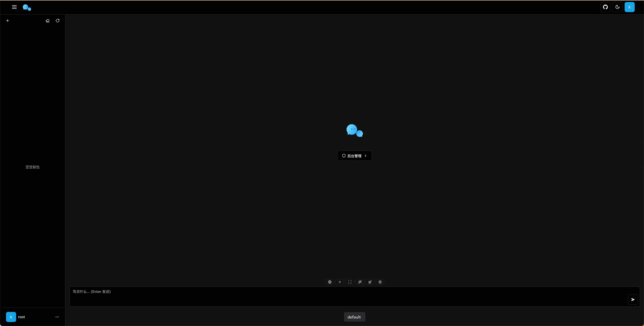644x326 pixels.
Task: Toggle dark mode with moon icon
Action: point(617,7)
